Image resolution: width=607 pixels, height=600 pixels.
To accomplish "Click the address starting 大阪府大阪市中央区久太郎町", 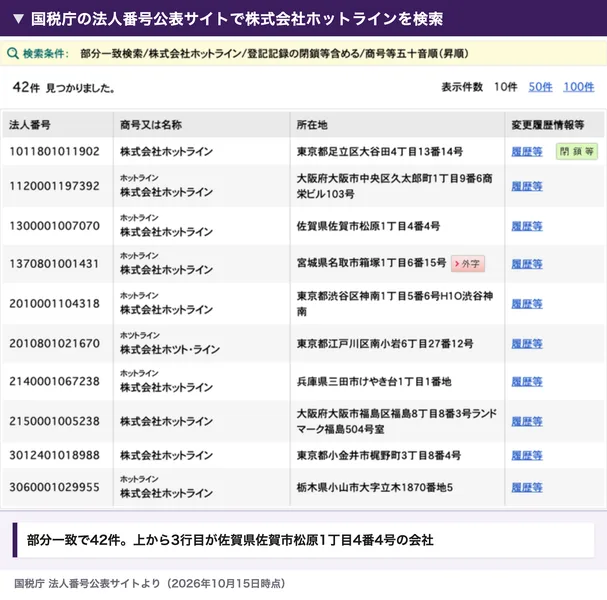I will pos(394,186).
